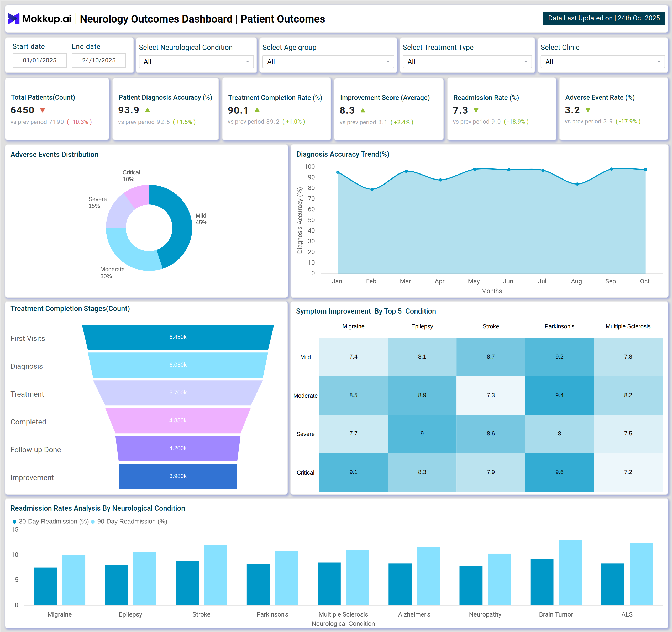Click heatmap cell Moderate Parkinson's 9.4
The height and width of the screenshot is (632, 672).
[559, 395]
